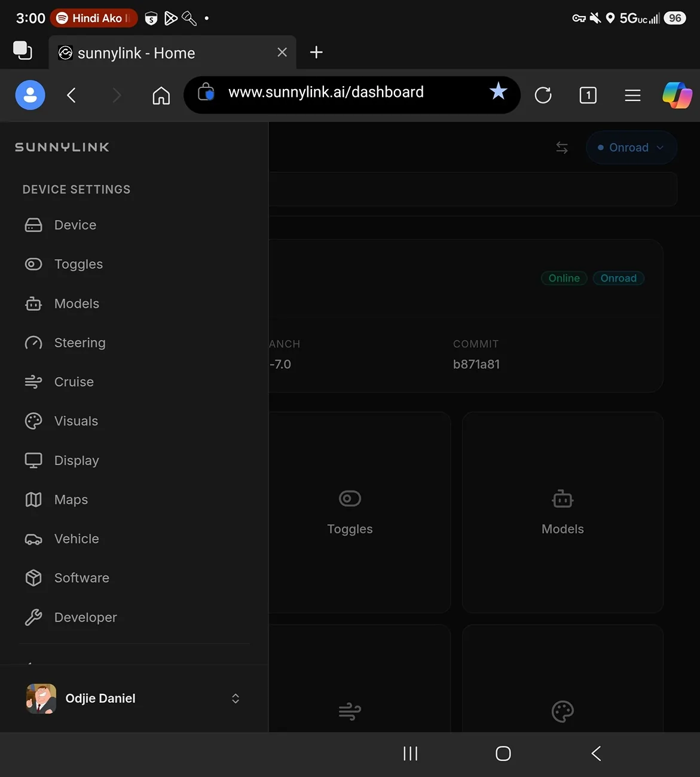Expand the Onroad status dropdown
This screenshot has width=700, height=777.
coord(631,148)
